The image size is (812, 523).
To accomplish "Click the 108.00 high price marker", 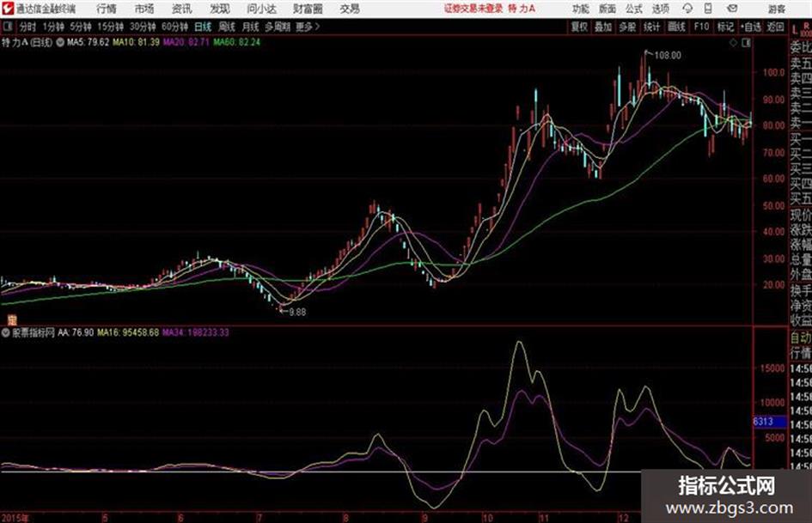I will 668,56.
